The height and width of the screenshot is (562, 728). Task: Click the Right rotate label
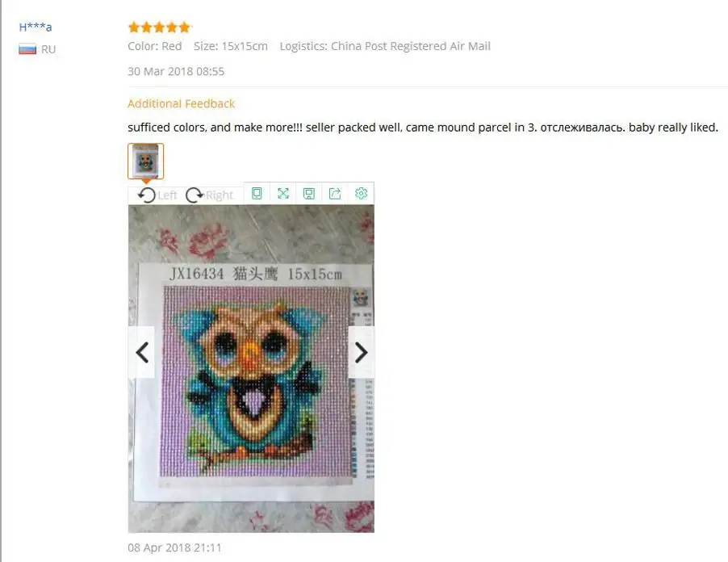220,195
